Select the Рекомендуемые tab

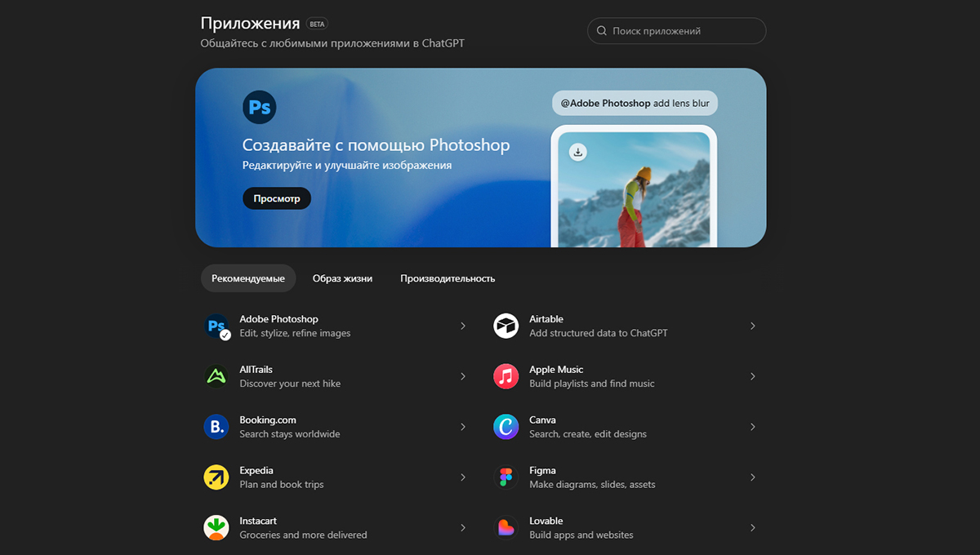coord(248,278)
